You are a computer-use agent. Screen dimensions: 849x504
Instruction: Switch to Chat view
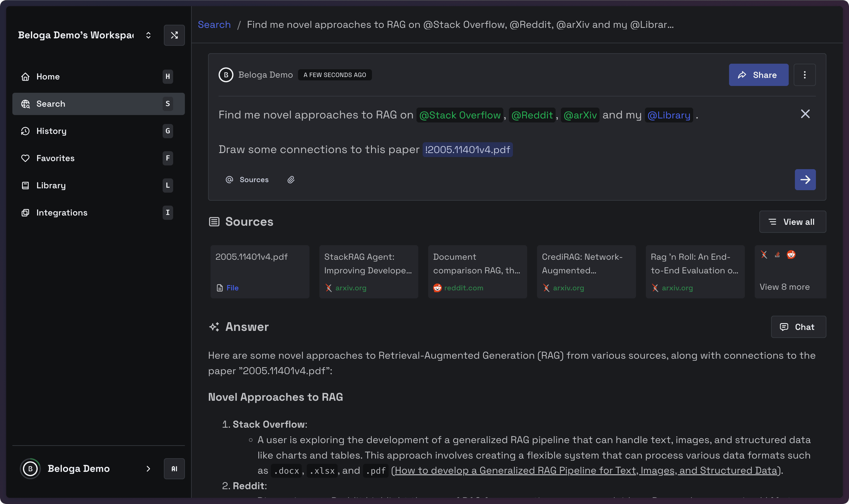point(798,327)
